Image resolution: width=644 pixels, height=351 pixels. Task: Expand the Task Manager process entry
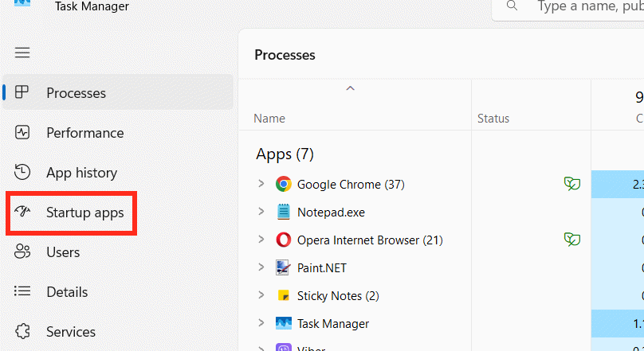261,322
